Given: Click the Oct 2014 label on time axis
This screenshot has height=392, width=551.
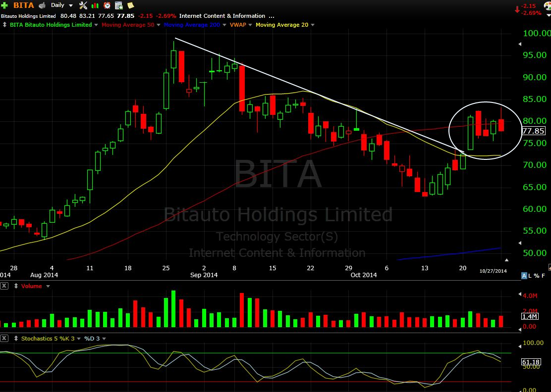Looking at the screenshot, I should [364, 275].
